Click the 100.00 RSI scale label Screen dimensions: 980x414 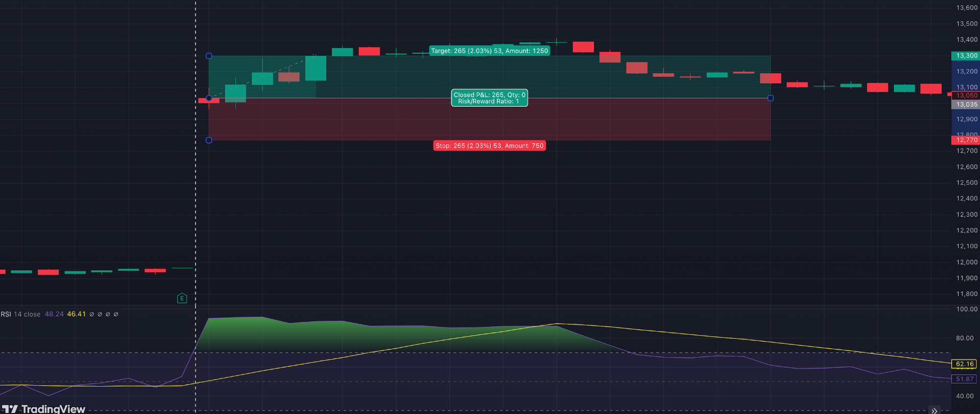click(967, 310)
